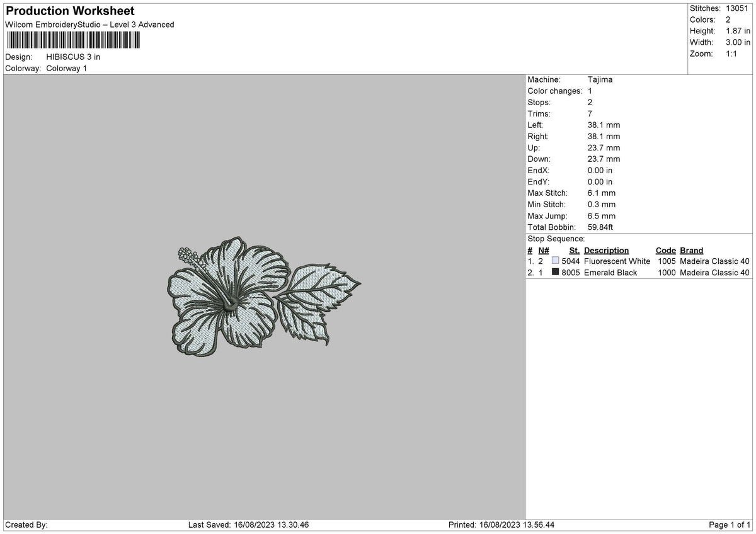This screenshot has height=534, width=756.
Task: Click the 'Code' column header
Action: (665, 250)
